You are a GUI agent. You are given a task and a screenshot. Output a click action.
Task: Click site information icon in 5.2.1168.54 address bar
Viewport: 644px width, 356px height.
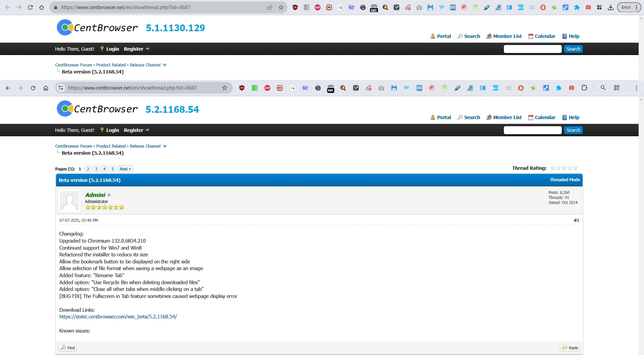pos(61,88)
